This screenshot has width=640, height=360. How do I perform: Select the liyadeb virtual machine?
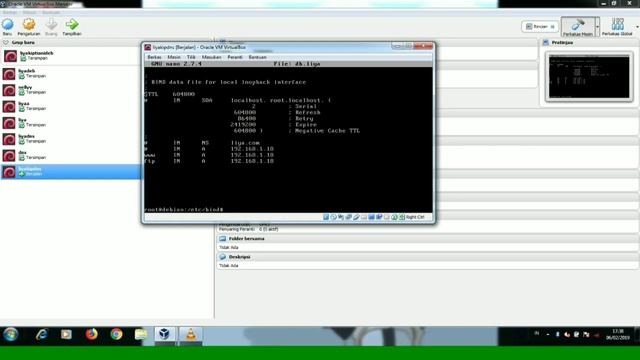pyautogui.click(x=71, y=73)
